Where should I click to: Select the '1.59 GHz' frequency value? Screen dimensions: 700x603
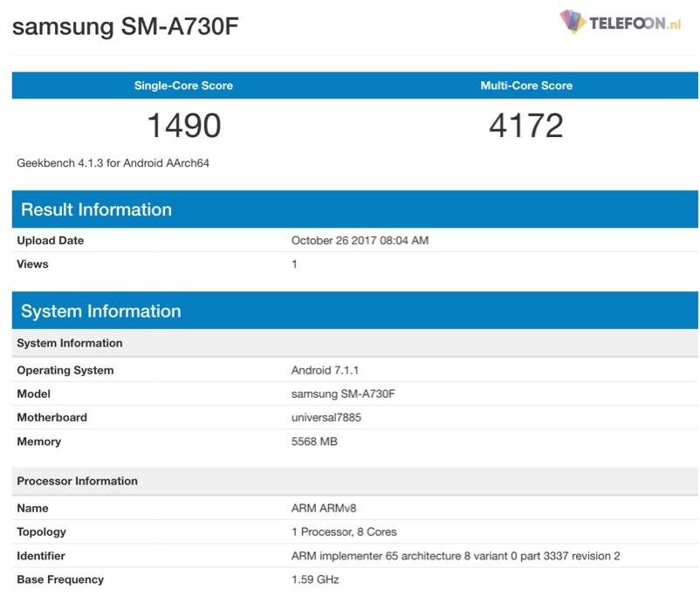(x=315, y=579)
